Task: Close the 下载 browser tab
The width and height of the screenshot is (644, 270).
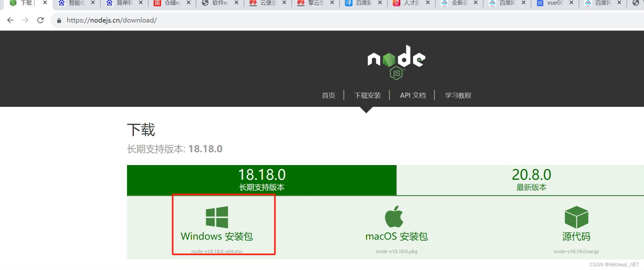Action: 45,3
